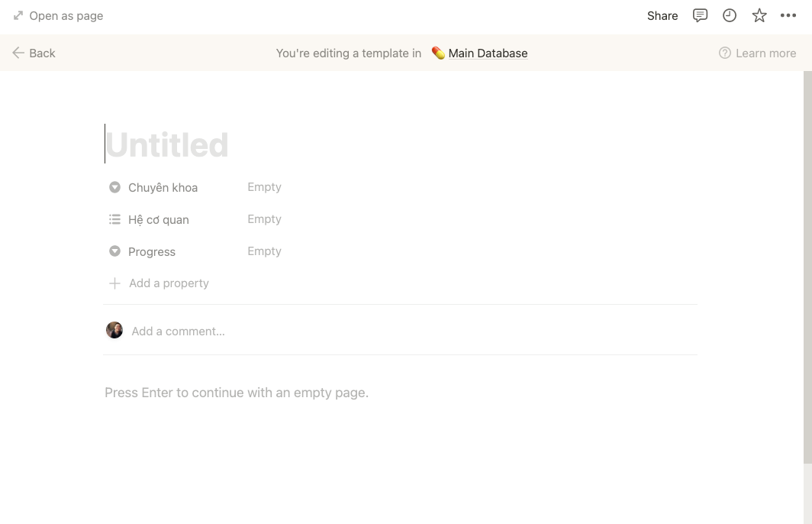Open the Chuyên khoa value picker
The image size is (812, 524).
pos(264,186)
